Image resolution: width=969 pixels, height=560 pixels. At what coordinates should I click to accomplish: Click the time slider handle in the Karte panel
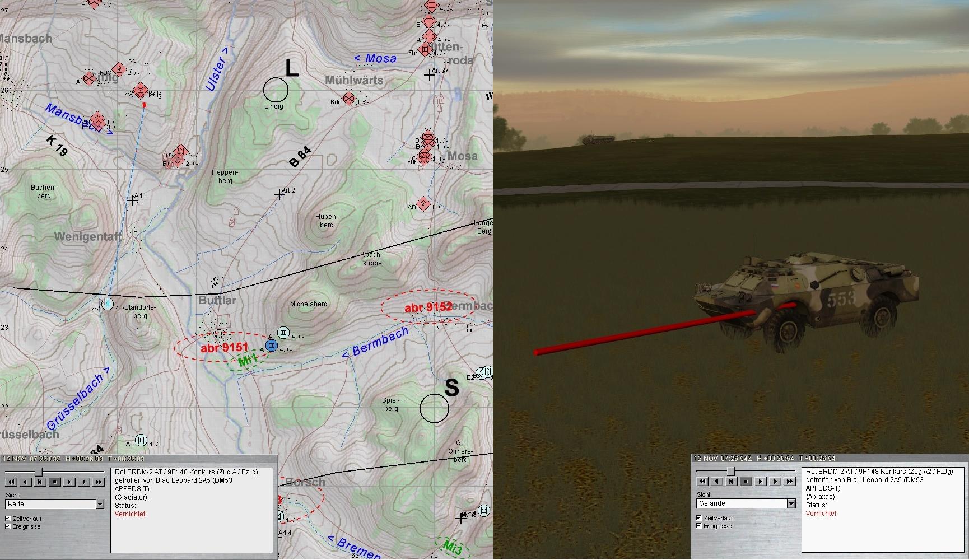(39, 472)
